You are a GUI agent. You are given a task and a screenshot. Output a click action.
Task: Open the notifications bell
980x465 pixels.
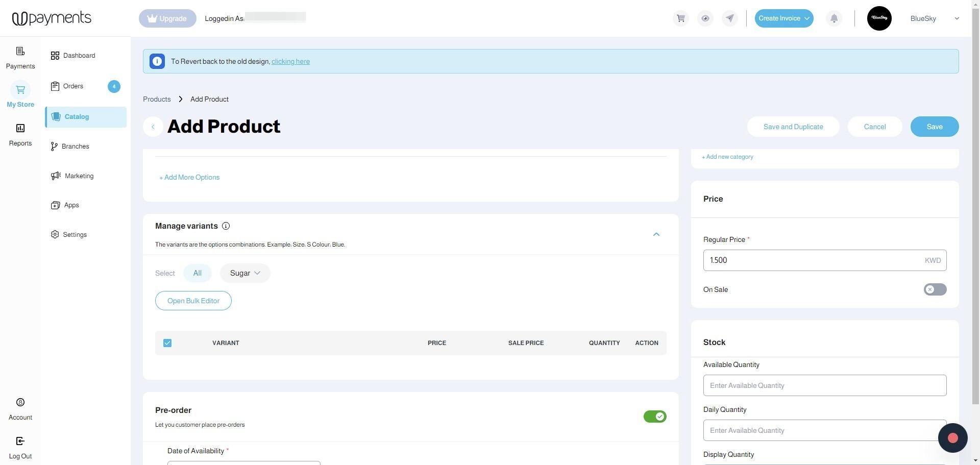click(x=834, y=18)
